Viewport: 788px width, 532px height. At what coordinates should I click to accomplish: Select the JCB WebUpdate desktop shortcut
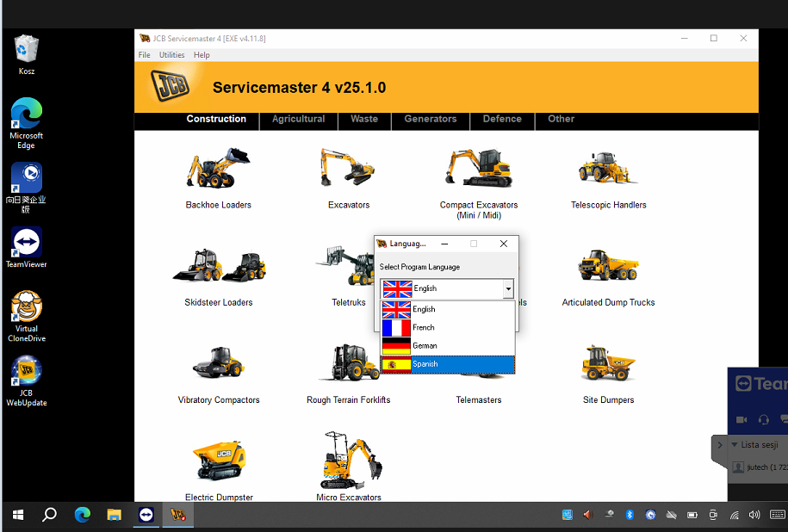(x=27, y=380)
